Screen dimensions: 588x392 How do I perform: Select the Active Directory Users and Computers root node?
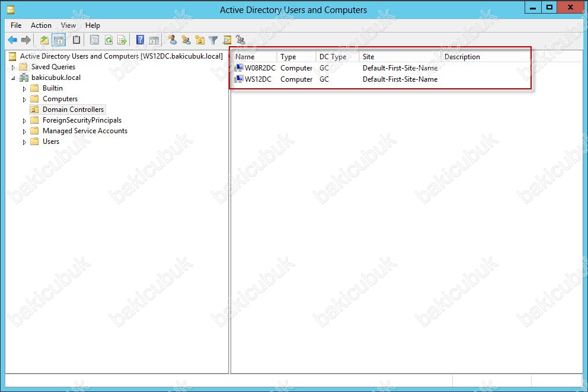pos(121,56)
